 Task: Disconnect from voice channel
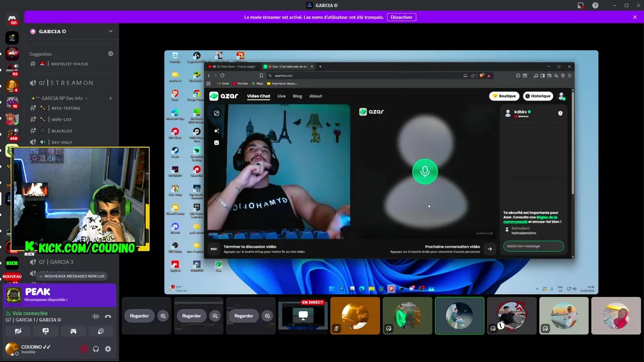coord(108,316)
